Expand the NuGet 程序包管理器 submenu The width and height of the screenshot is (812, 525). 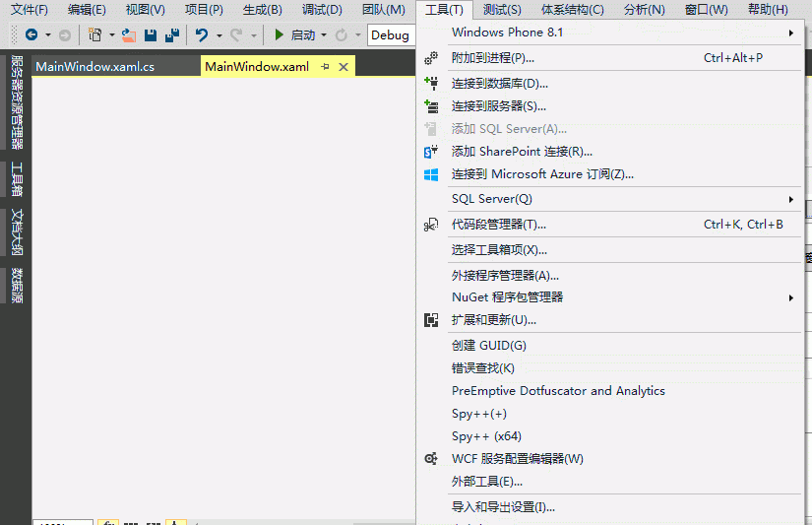click(x=790, y=297)
